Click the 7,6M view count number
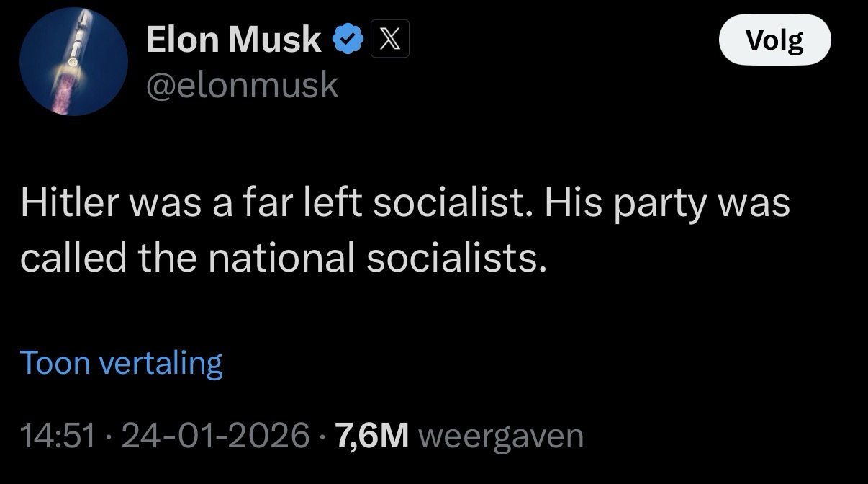The width and height of the screenshot is (868, 484). [x=372, y=436]
